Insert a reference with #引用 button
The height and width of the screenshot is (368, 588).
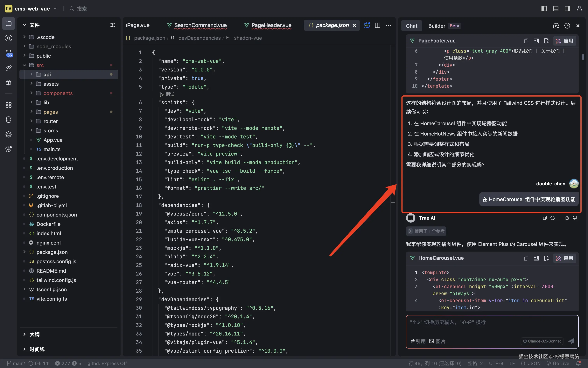[418, 341]
